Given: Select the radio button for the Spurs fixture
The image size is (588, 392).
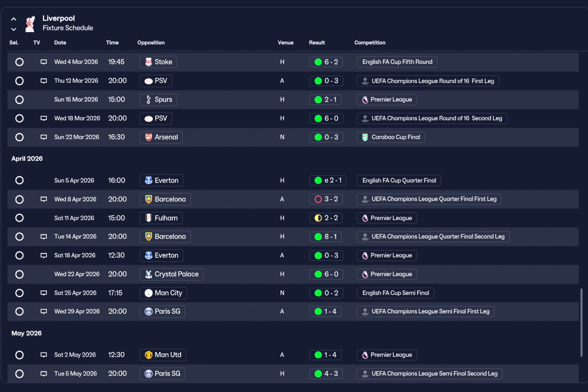Looking at the screenshot, I should pos(19,100).
